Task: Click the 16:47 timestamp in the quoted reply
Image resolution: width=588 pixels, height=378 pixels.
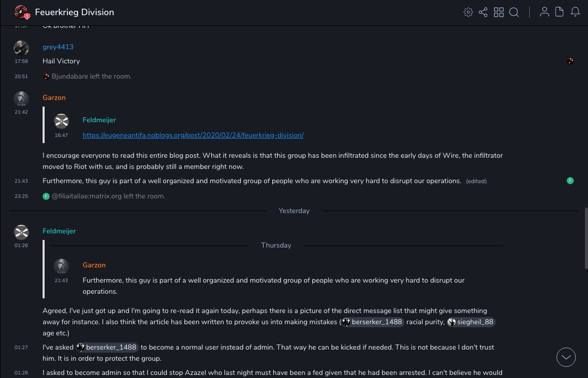Action: 61,135
